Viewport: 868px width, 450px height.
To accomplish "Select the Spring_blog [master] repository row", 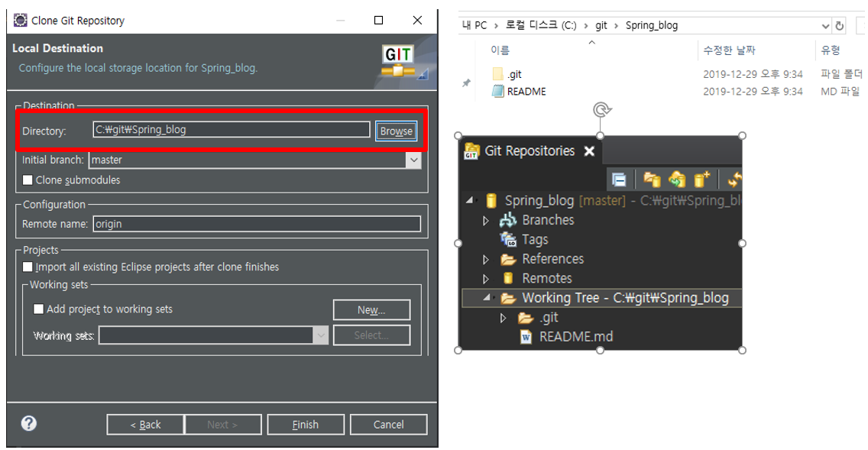I will click(x=602, y=200).
